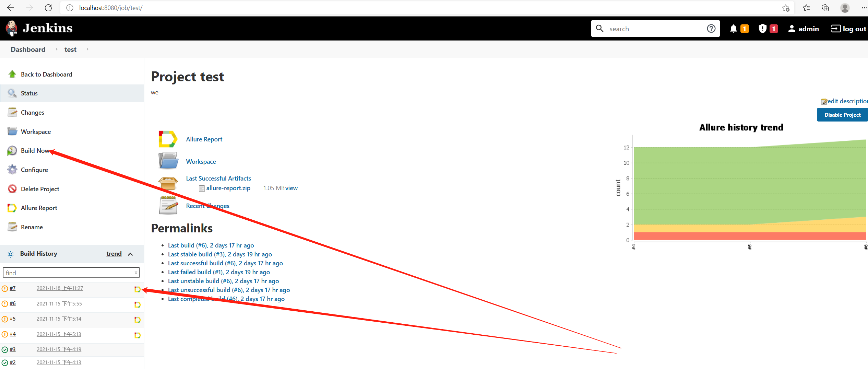
Task: Click the green Back to Dashboard arrow icon
Action: tap(12, 74)
